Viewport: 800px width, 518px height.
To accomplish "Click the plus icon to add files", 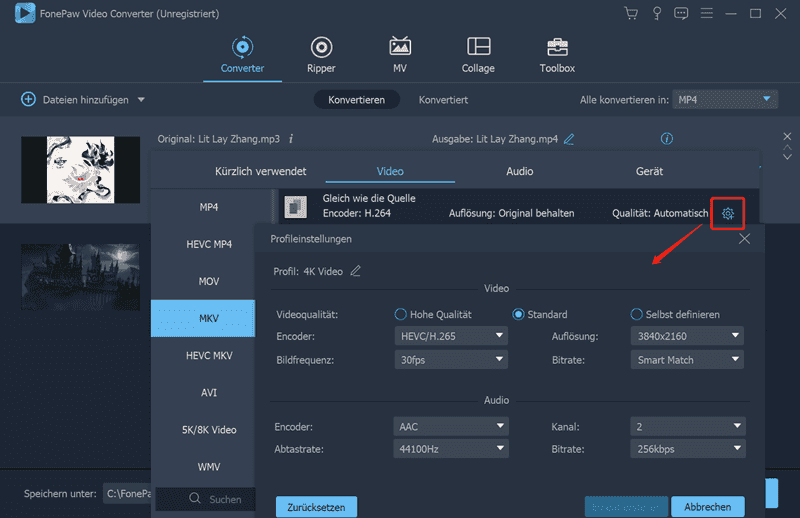I will click(28, 99).
